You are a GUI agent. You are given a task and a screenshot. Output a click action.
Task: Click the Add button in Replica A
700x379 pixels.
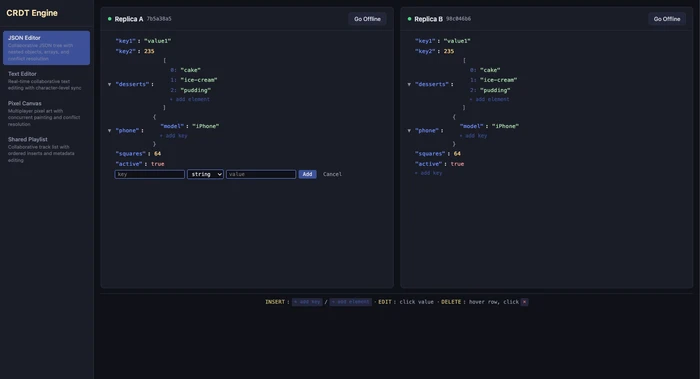(x=307, y=174)
